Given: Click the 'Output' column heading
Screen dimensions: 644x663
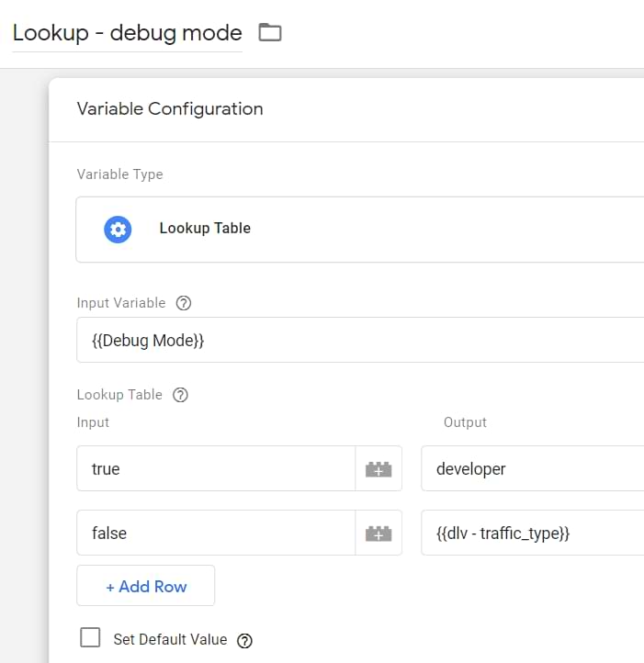Looking at the screenshot, I should pyautogui.click(x=465, y=422).
